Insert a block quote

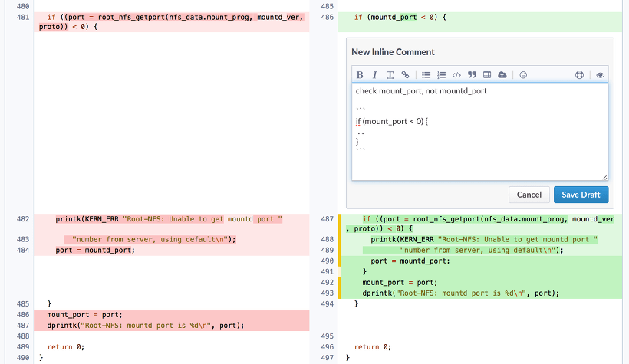[472, 75]
